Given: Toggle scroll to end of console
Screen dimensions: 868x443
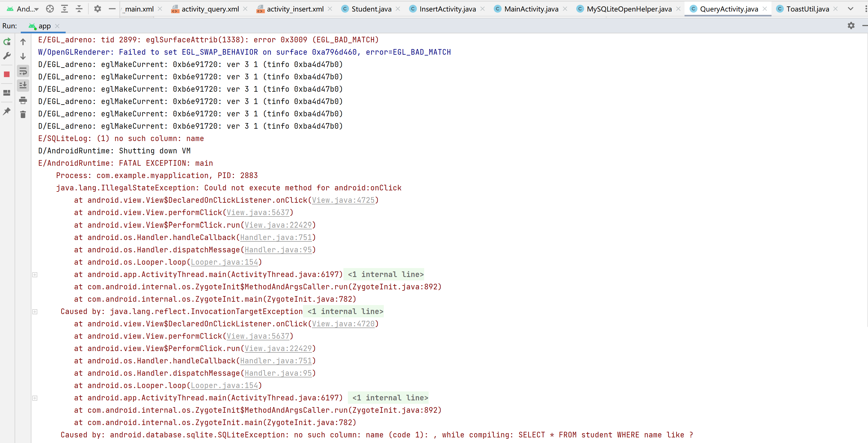Looking at the screenshot, I should [23, 86].
